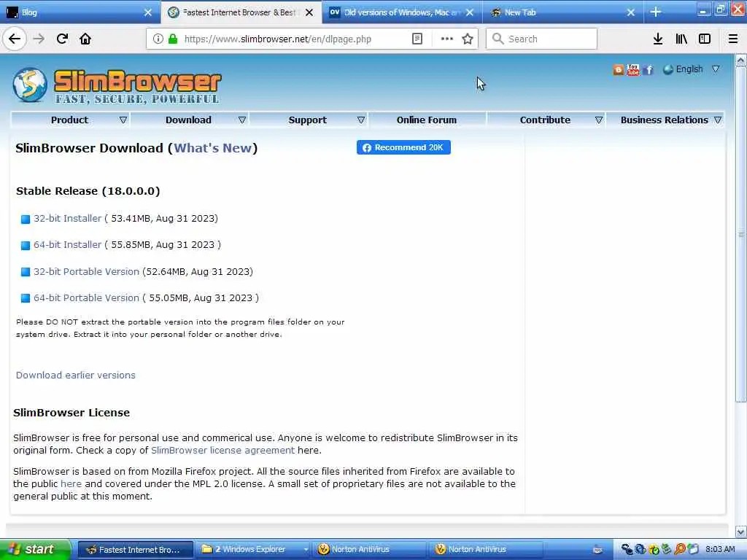Switch to Old versions of Windows tab

coord(402,12)
